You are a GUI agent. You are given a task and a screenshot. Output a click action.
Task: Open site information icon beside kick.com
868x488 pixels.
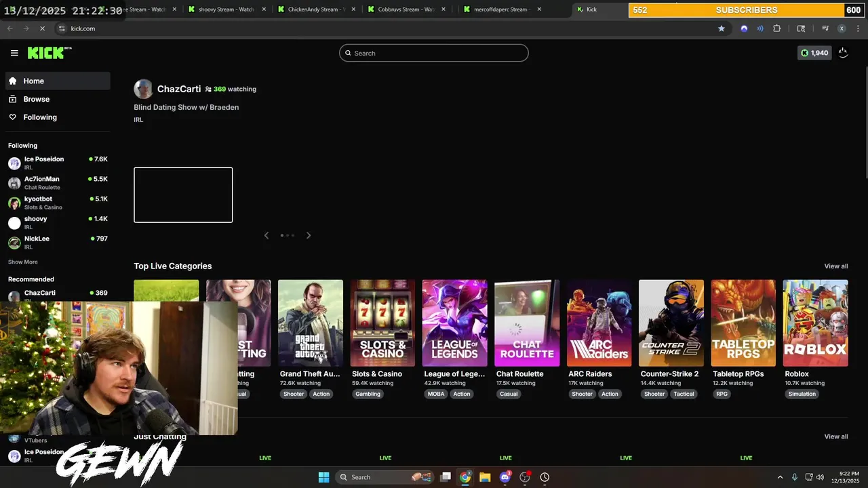[x=62, y=28]
